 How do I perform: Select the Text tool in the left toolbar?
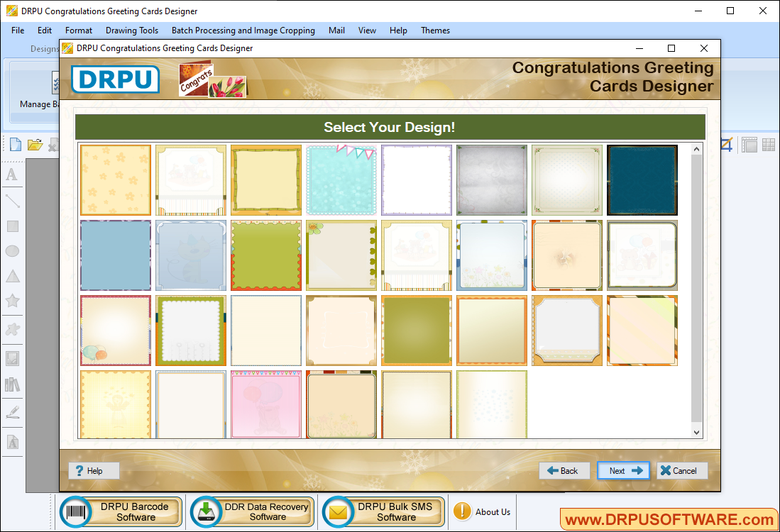point(12,174)
